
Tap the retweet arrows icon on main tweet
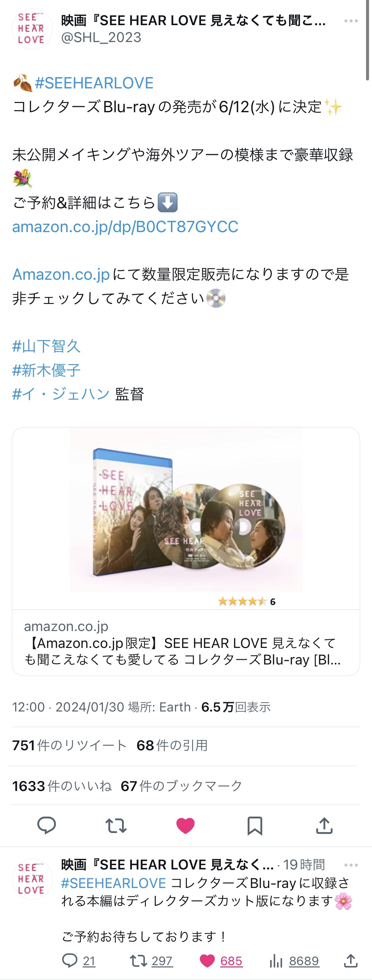116,825
